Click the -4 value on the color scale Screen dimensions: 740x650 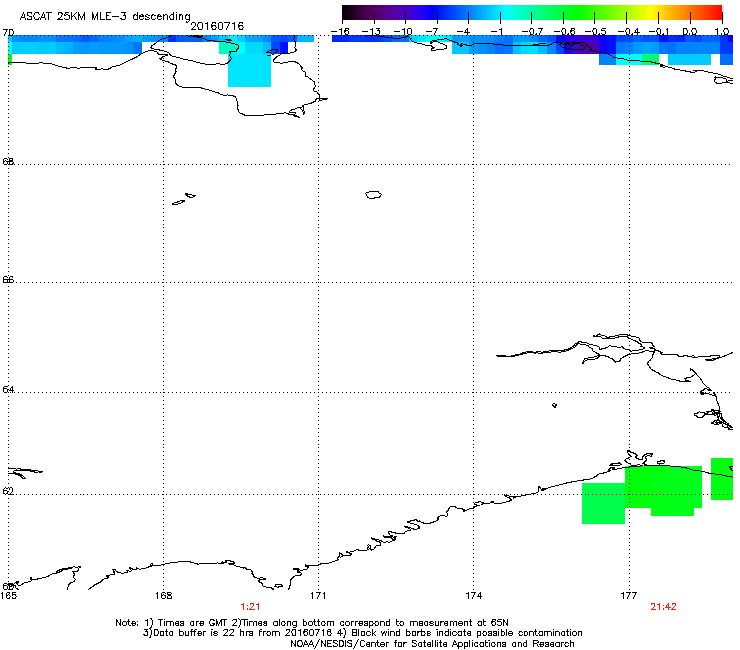(465, 32)
